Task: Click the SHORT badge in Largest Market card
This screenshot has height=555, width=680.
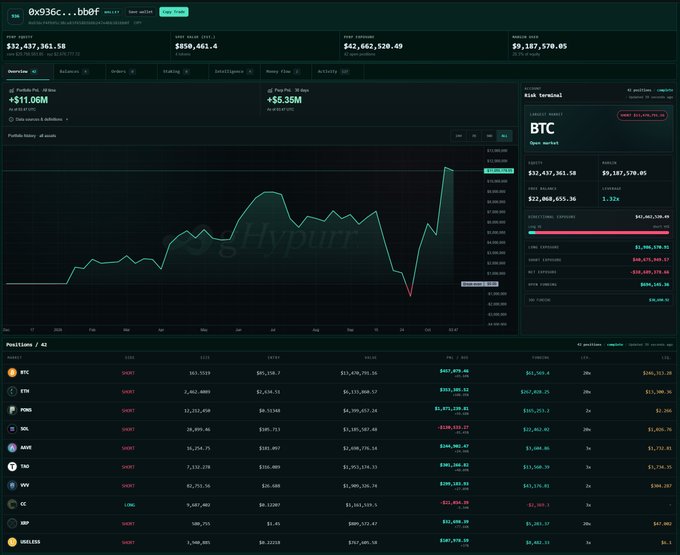Action: click(x=642, y=115)
